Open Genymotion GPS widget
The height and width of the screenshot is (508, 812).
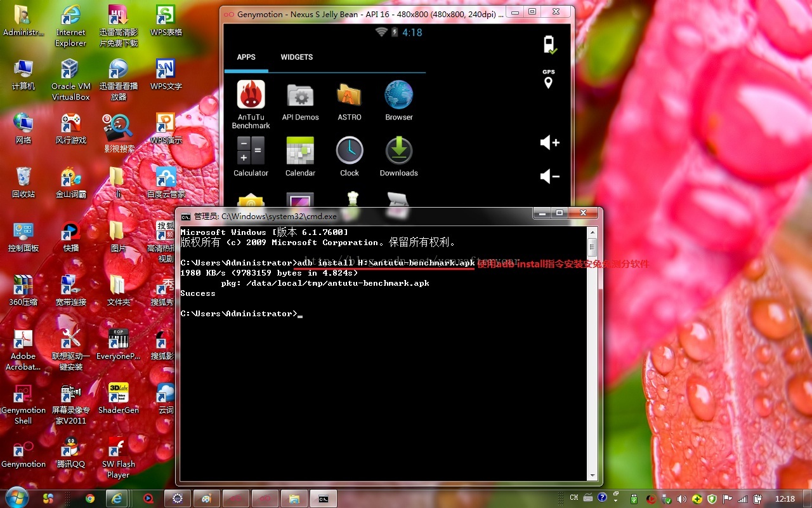(549, 79)
